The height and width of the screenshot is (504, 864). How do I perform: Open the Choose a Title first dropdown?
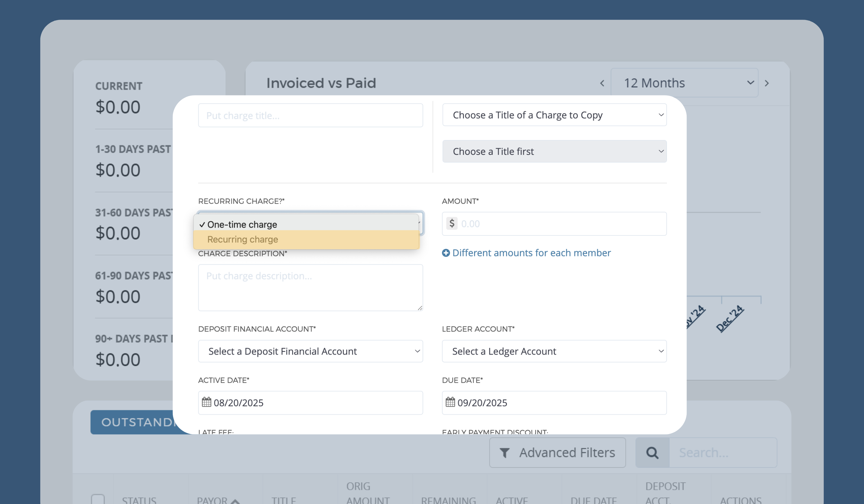[554, 151]
